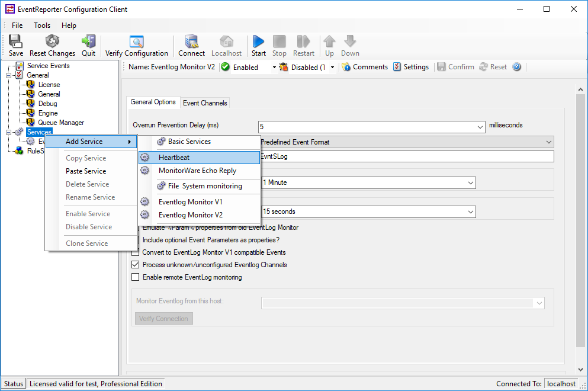
Task: Switch to the Event Channels tab
Action: point(205,103)
